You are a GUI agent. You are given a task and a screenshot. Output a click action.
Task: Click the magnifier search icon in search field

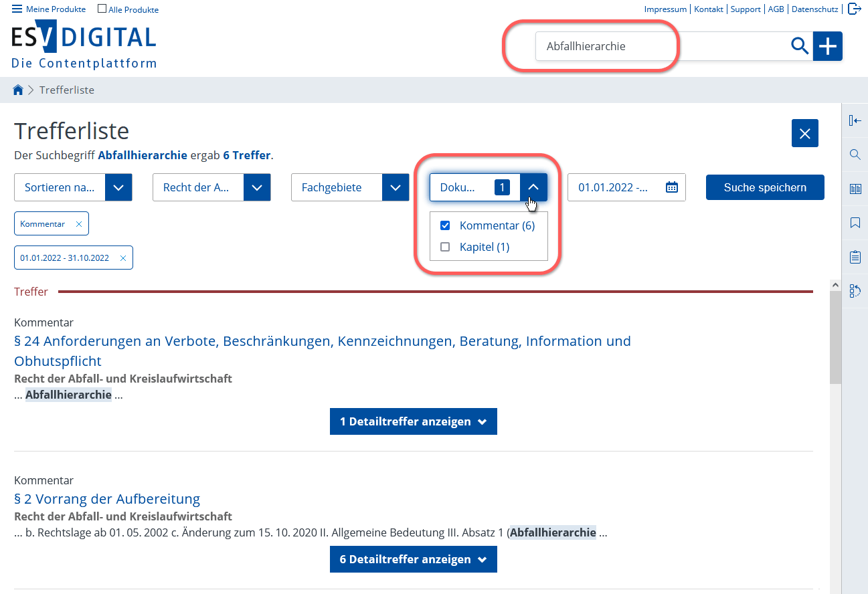point(799,46)
